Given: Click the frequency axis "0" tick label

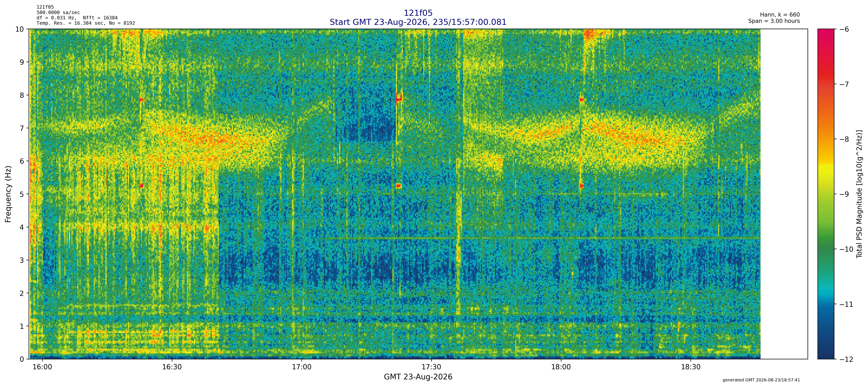Looking at the screenshot, I should click(22, 359).
